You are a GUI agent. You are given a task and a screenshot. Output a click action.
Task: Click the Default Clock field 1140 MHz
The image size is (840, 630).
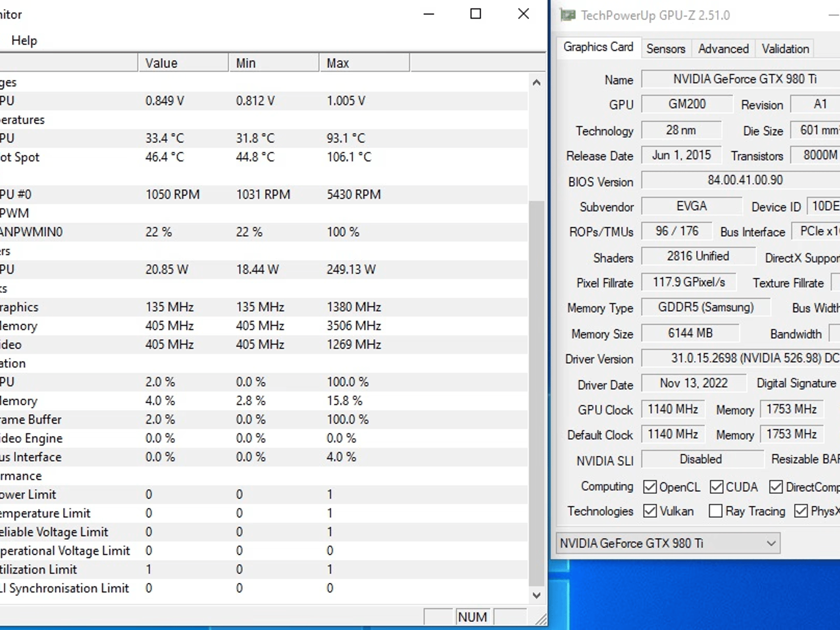[673, 434]
